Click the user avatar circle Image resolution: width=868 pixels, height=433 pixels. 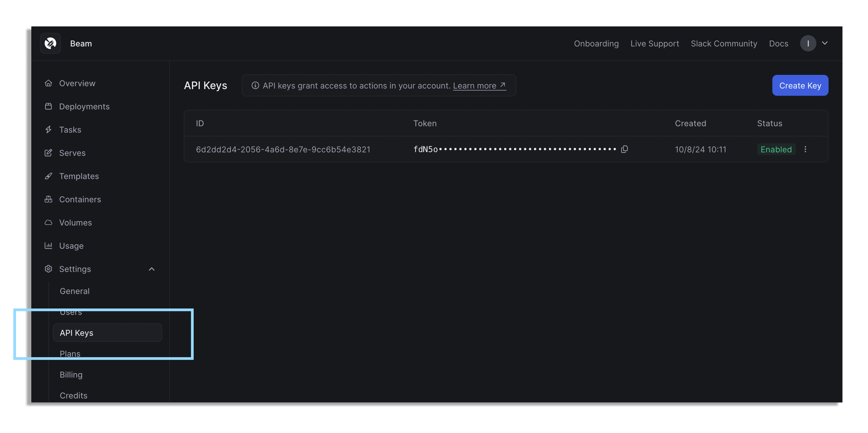click(808, 43)
